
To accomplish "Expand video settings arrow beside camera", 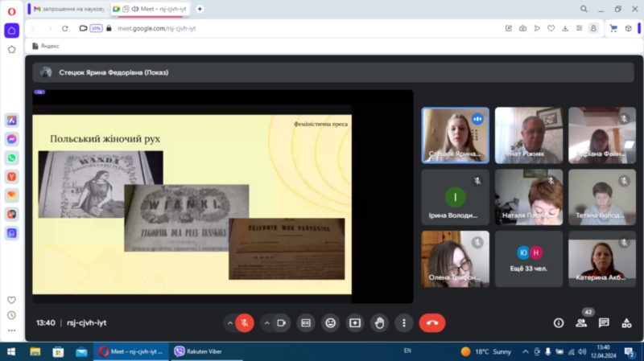I will (266, 322).
